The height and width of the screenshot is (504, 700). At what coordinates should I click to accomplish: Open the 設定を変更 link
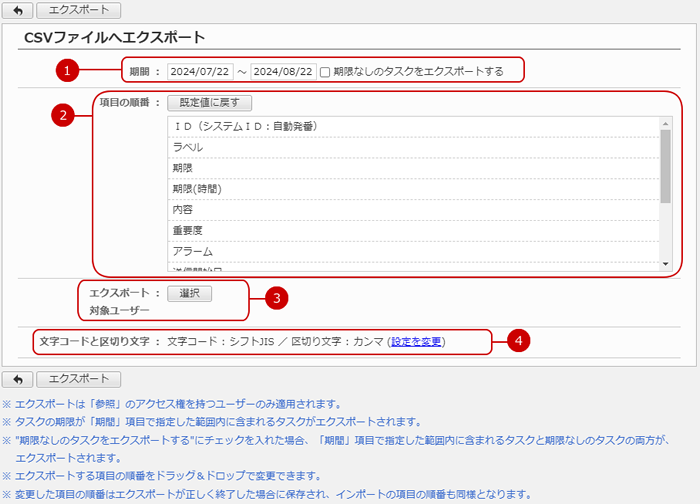tap(416, 342)
